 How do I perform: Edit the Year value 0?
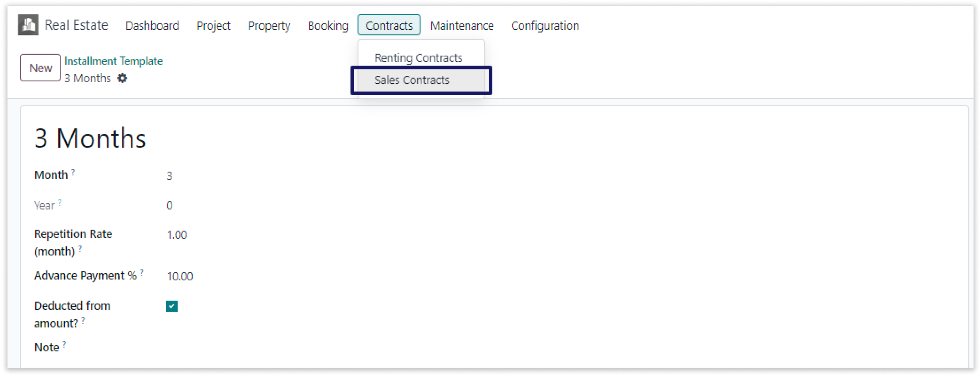pyautogui.click(x=169, y=206)
